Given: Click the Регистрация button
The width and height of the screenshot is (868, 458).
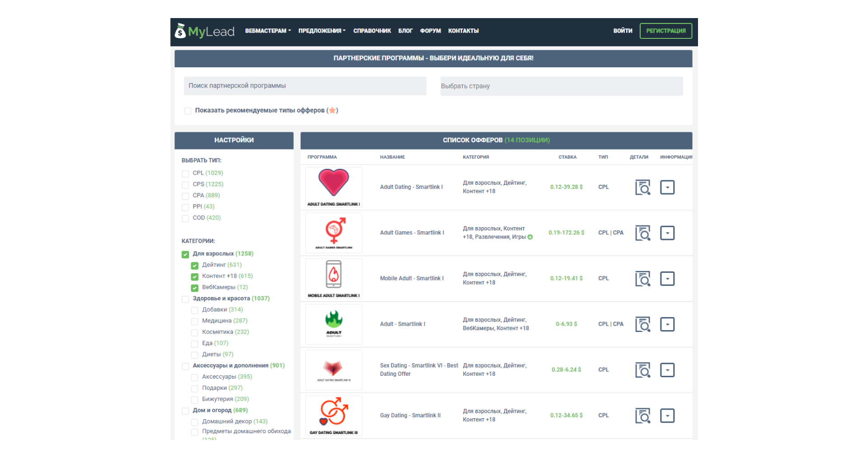Looking at the screenshot, I should pyautogui.click(x=665, y=31).
